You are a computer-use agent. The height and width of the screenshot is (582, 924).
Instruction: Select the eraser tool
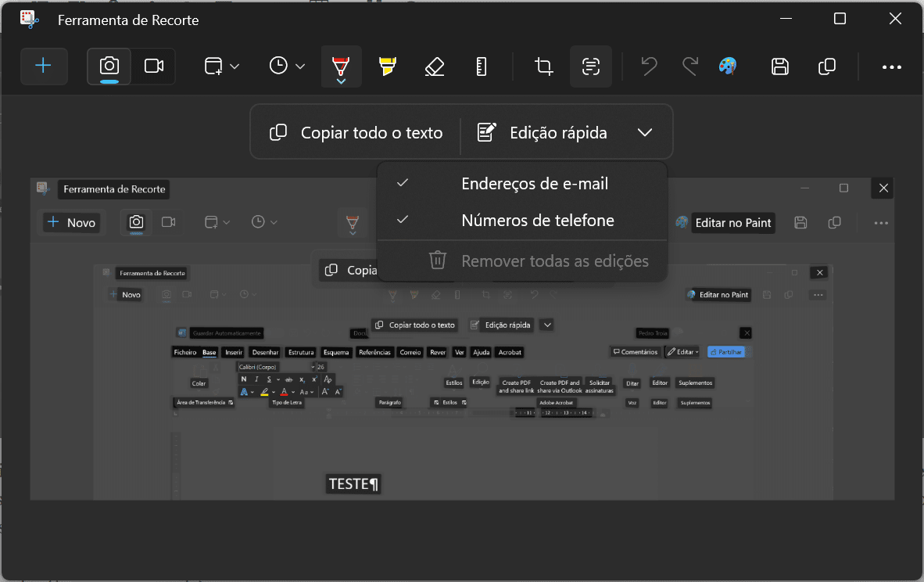pyautogui.click(x=435, y=66)
